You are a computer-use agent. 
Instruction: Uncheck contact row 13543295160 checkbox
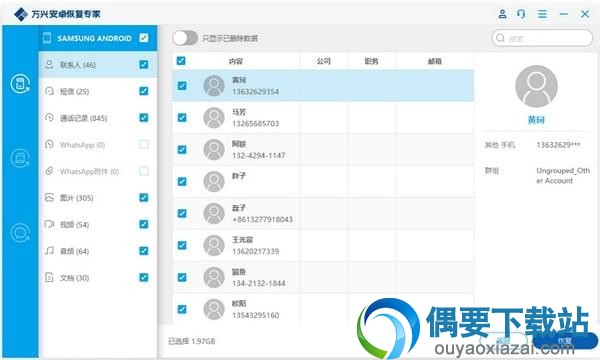[182, 309]
